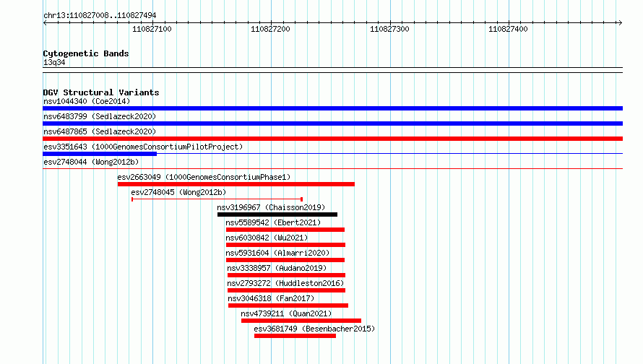Select the red bar of nsv5589542 (Ebert2021)
Image resolution: width=643 pixels, height=364 pixels.
click(x=285, y=230)
